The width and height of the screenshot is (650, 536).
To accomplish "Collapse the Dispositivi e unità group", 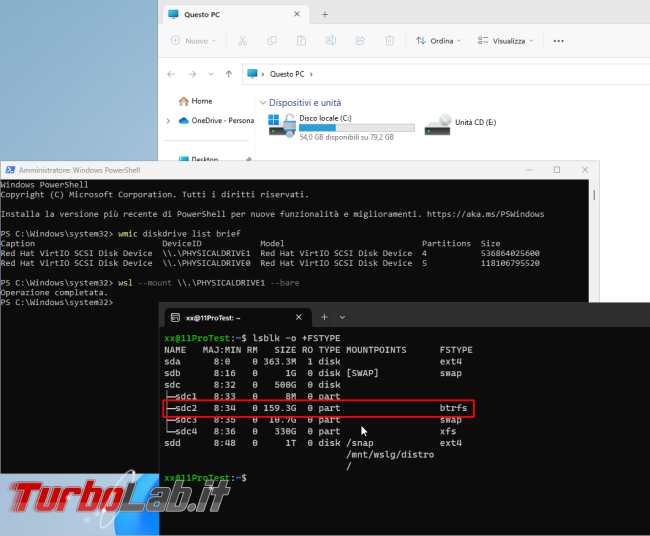I will point(262,102).
